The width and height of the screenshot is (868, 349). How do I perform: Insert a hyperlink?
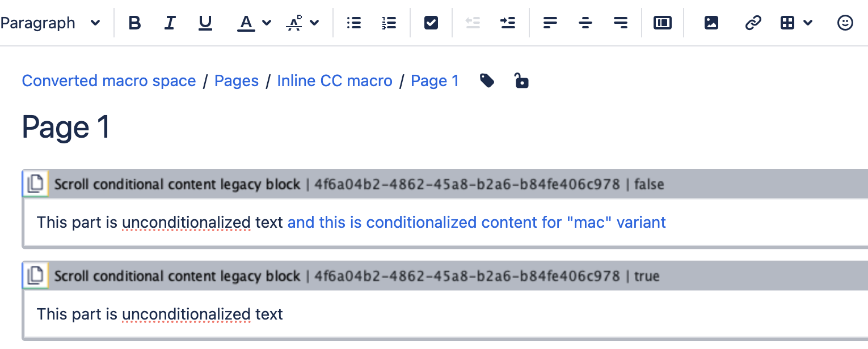(753, 23)
